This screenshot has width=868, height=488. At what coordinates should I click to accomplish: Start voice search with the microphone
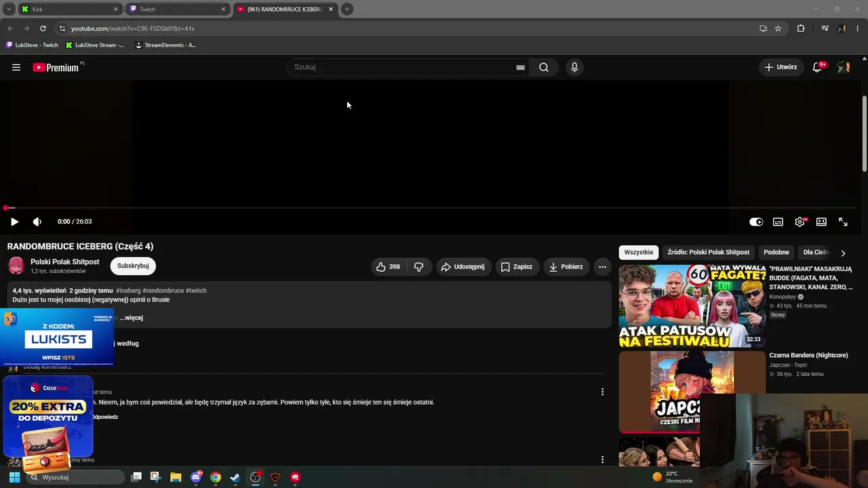click(574, 67)
